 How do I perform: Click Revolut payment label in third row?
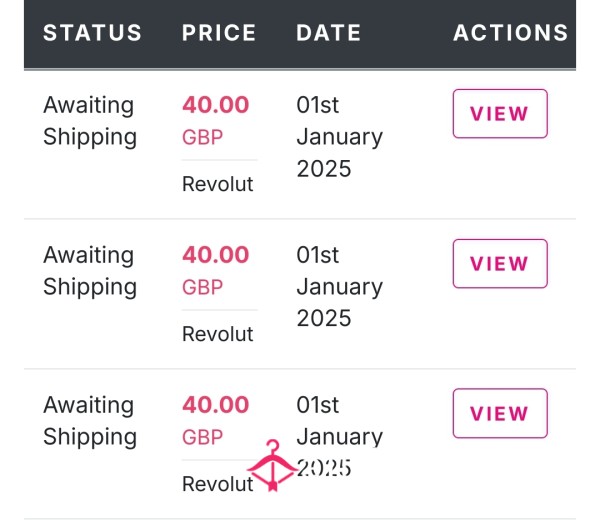(x=217, y=484)
